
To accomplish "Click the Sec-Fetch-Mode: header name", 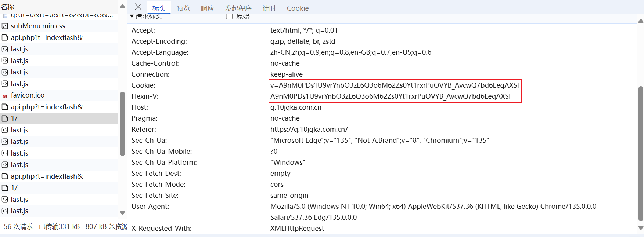I will click(x=158, y=184).
